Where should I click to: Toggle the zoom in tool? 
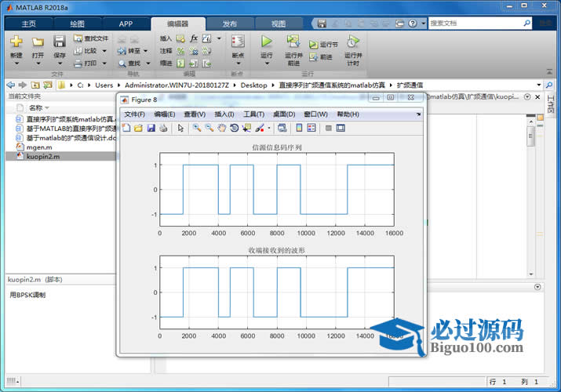(x=196, y=128)
